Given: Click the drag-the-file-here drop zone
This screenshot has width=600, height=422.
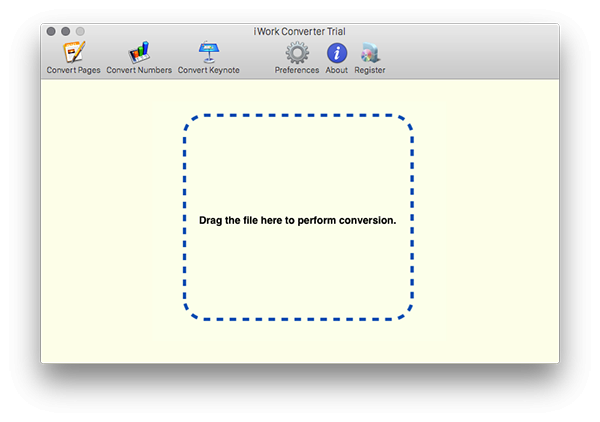Looking at the screenshot, I should tap(298, 217).
